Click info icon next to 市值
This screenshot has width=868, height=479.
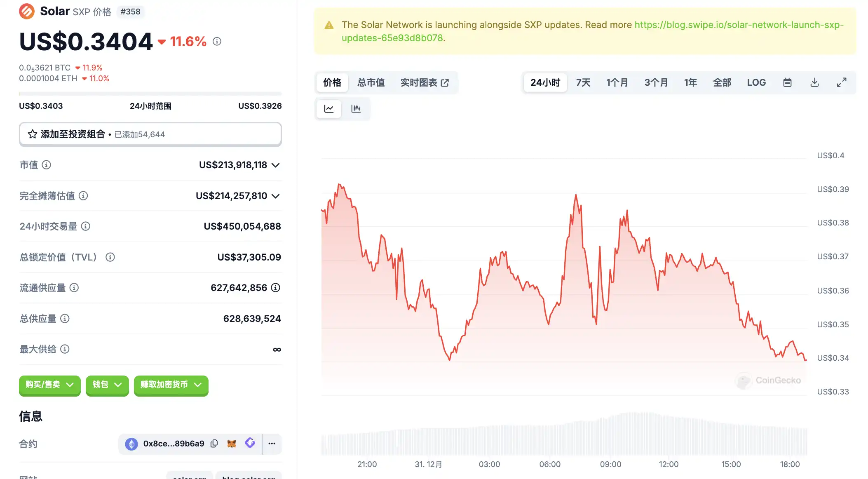coord(47,165)
